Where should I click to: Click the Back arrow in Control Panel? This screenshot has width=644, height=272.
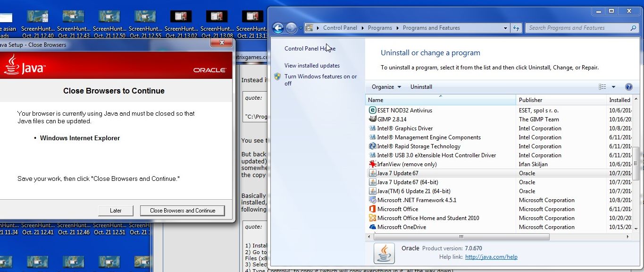(278, 28)
